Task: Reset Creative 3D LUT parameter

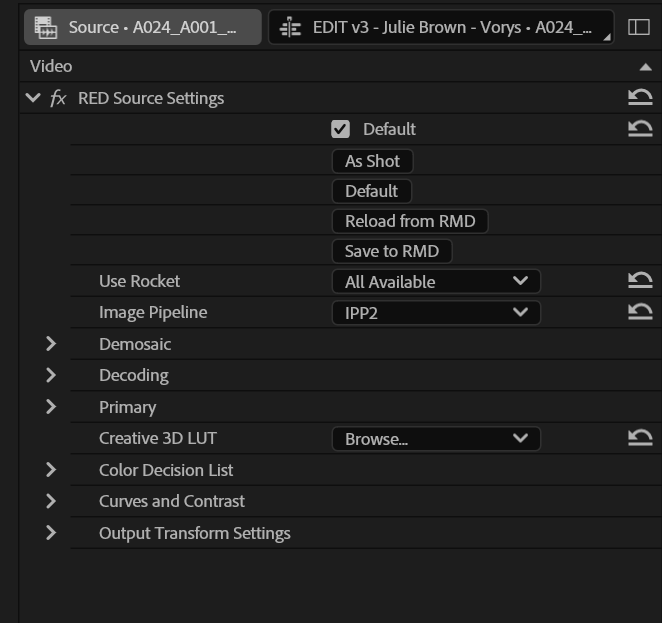Action: pyautogui.click(x=640, y=438)
